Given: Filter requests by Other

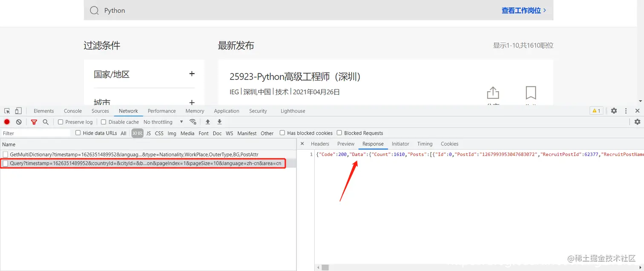Looking at the screenshot, I should click(x=267, y=133).
